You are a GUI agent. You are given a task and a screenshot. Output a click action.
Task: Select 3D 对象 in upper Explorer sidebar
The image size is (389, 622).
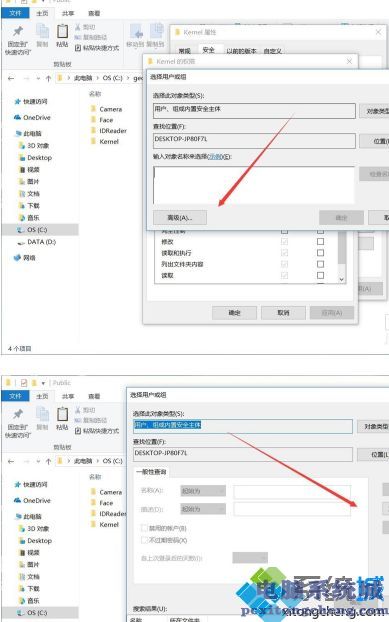coord(34,145)
